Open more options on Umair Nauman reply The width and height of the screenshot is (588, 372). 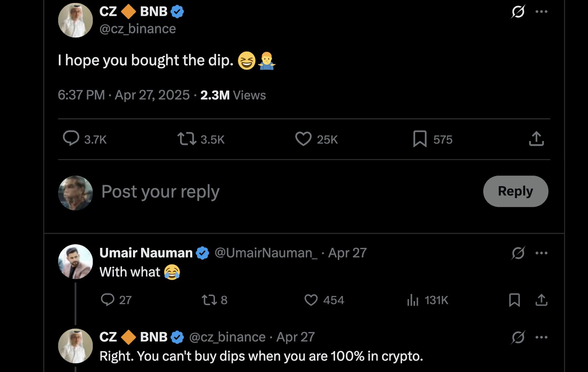click(x=541, y=253)
